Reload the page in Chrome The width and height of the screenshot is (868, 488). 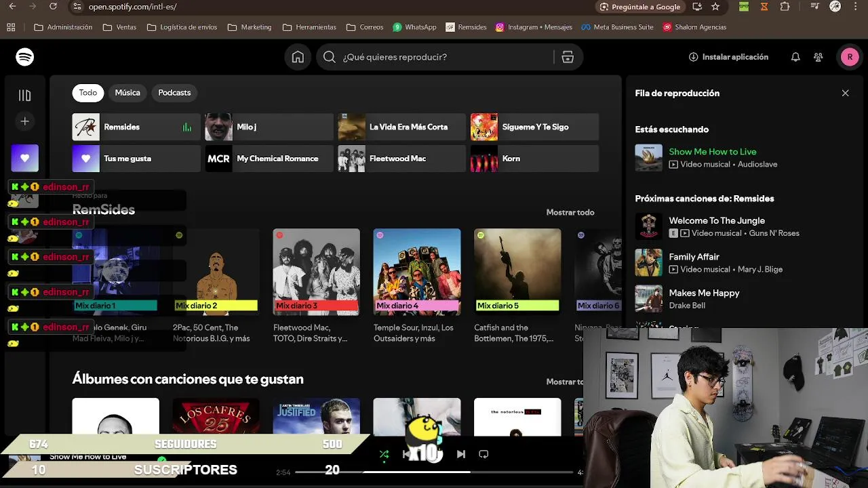[53, 6]
